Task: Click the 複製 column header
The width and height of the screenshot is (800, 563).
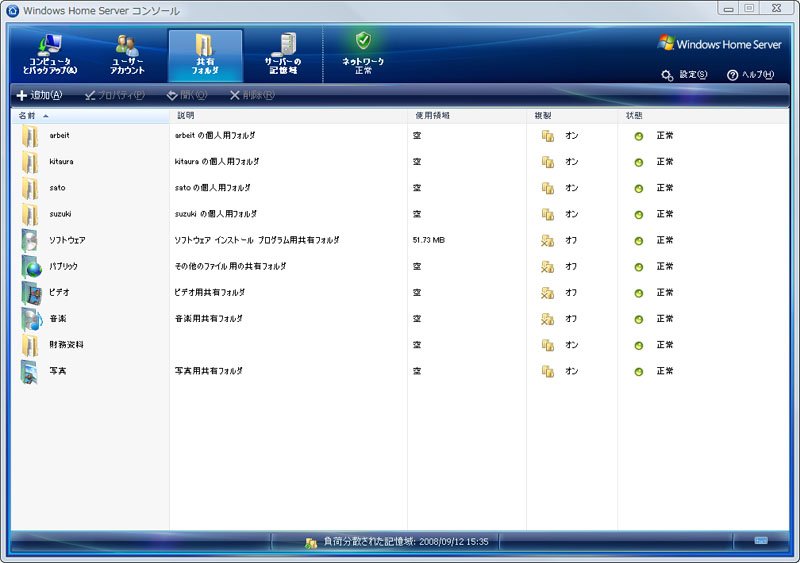Action: point(572,116)
